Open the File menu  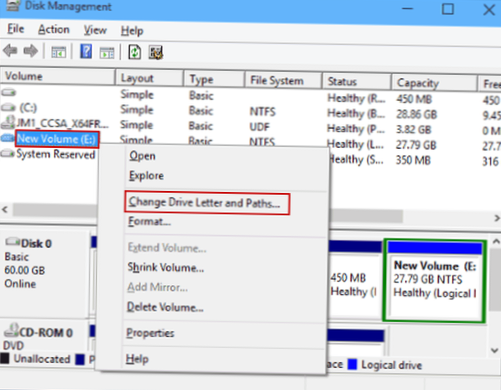16,29
